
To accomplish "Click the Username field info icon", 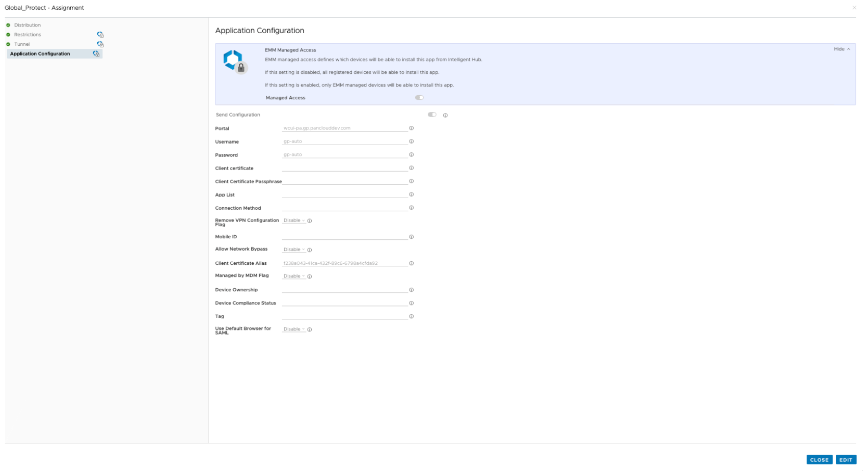I will pos(411,141).
